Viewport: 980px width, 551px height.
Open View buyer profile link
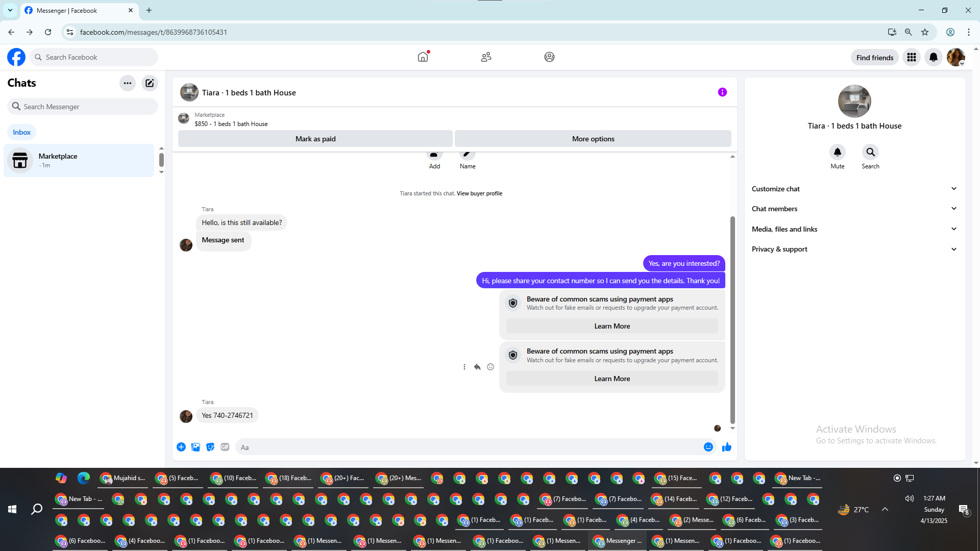[479, 193]
